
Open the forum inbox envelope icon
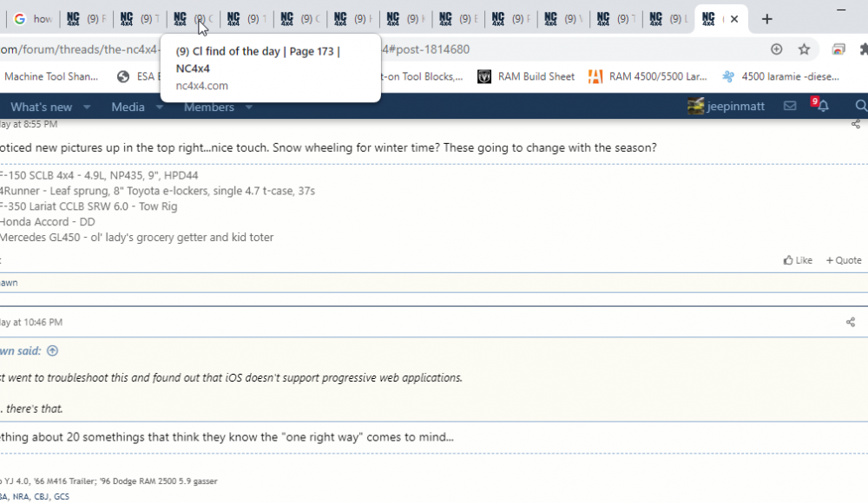(x=790, y=107)
